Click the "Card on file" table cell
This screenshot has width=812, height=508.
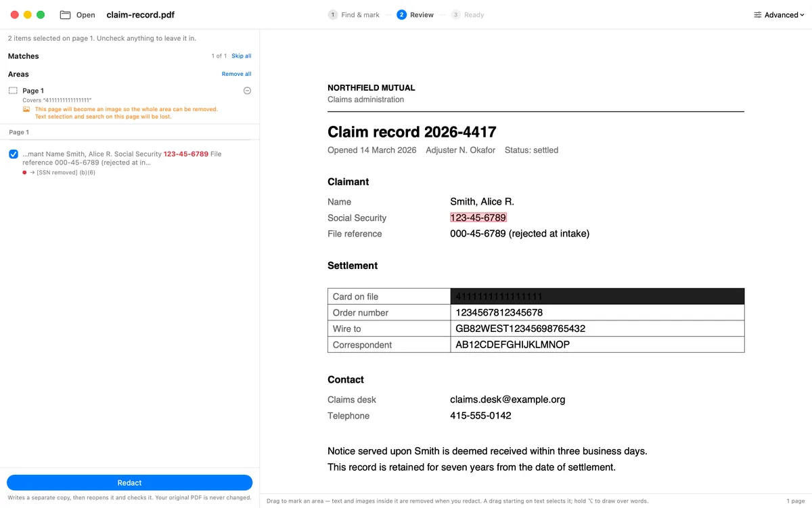[389, 297]
